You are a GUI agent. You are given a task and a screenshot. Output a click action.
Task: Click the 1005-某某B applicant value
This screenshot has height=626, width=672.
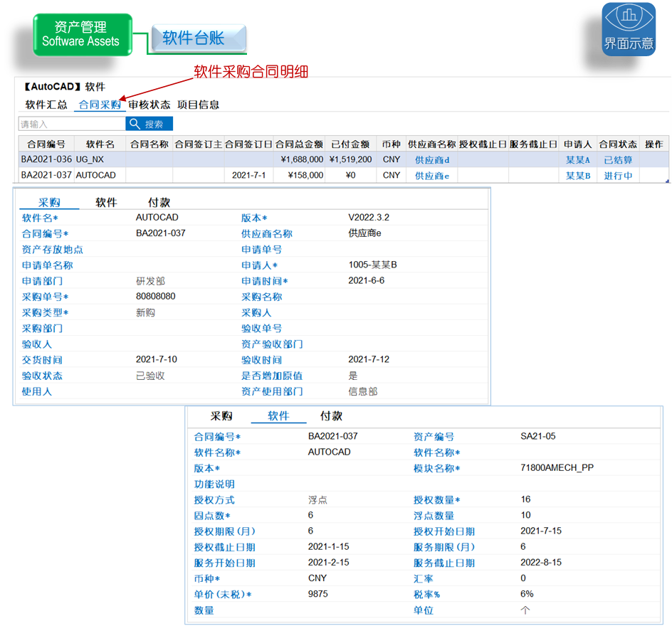(x=372, y=265)
